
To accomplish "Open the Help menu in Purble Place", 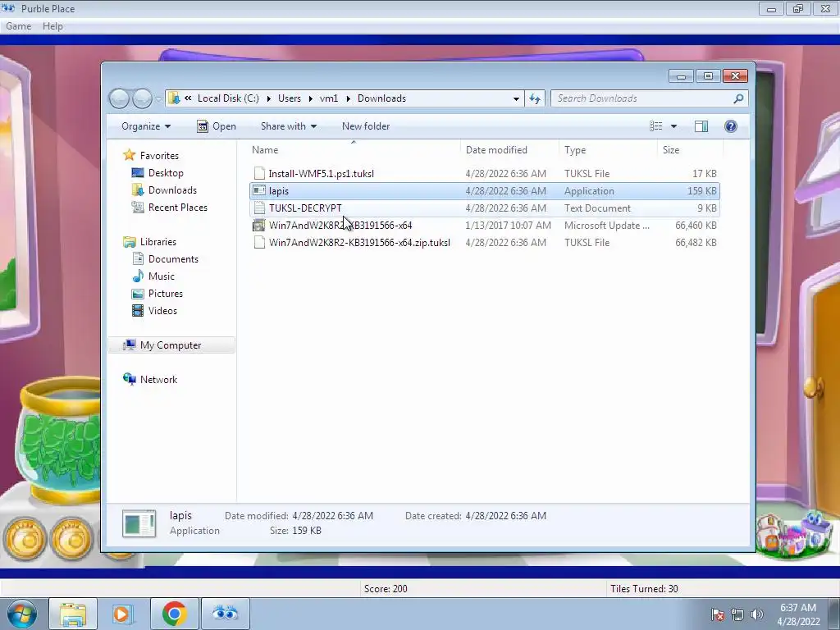I will 52,26.
